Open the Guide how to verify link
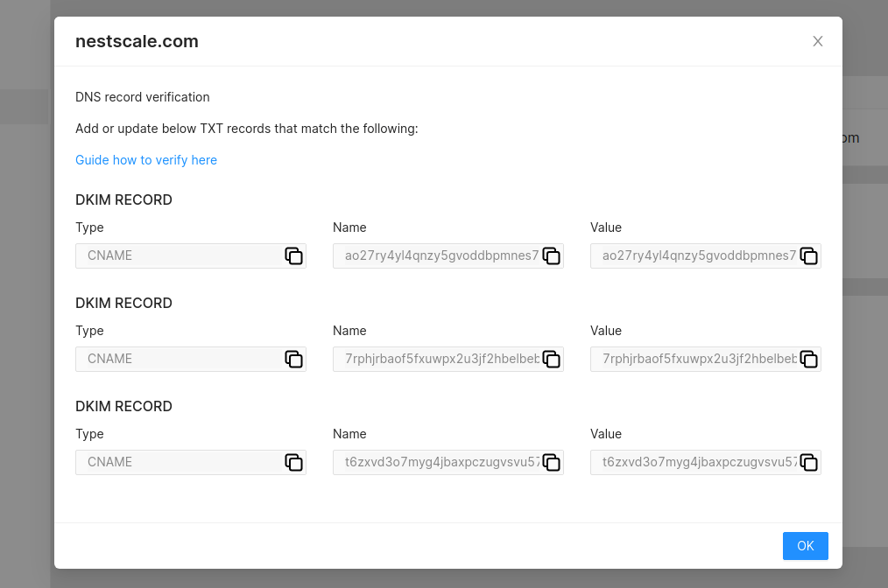 [145, 160]
